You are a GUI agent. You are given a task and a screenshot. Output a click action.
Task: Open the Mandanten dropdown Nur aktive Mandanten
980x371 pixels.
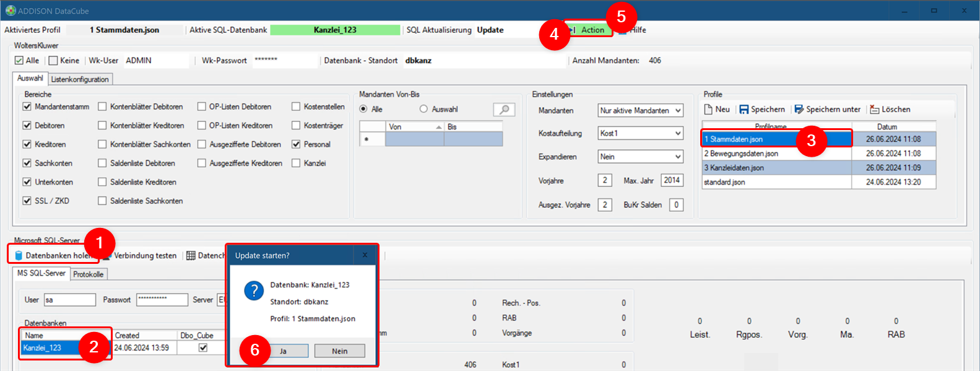[x=641, y=110]
